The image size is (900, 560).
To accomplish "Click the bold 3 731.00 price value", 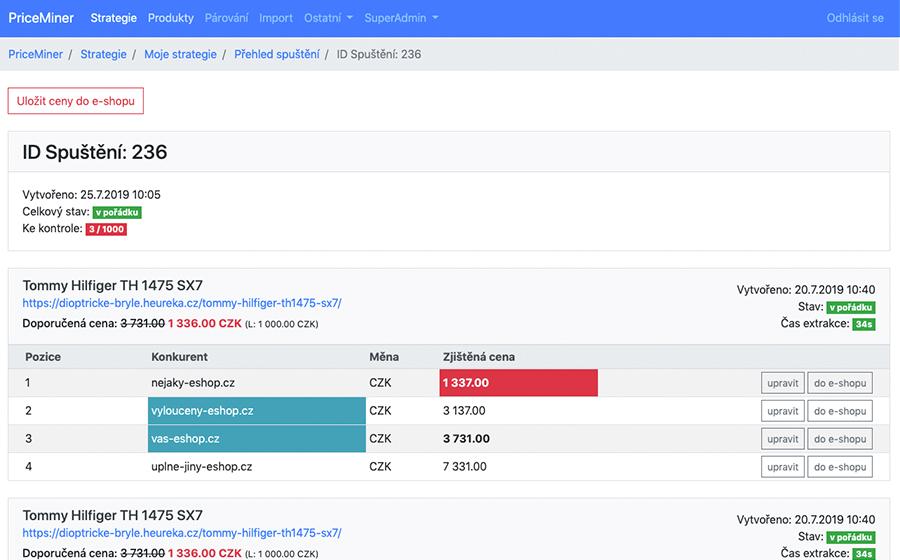I will [466, 439].
